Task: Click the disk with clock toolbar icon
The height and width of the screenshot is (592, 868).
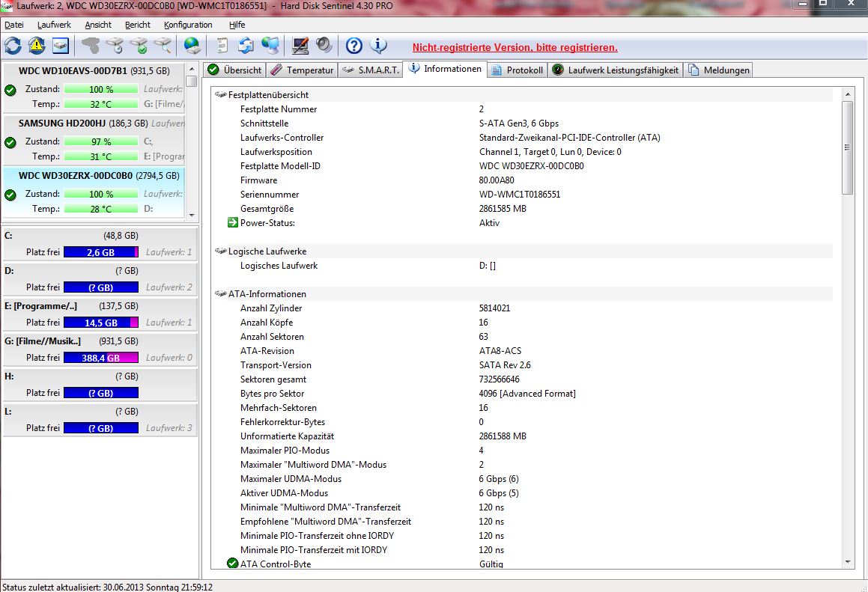Action: (115, 46)
